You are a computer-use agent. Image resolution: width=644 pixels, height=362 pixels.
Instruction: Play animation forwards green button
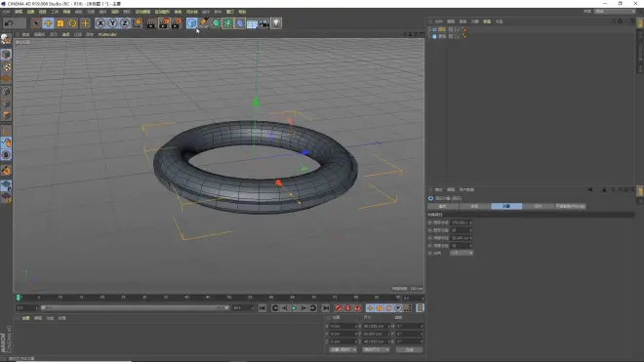point(294,308)
